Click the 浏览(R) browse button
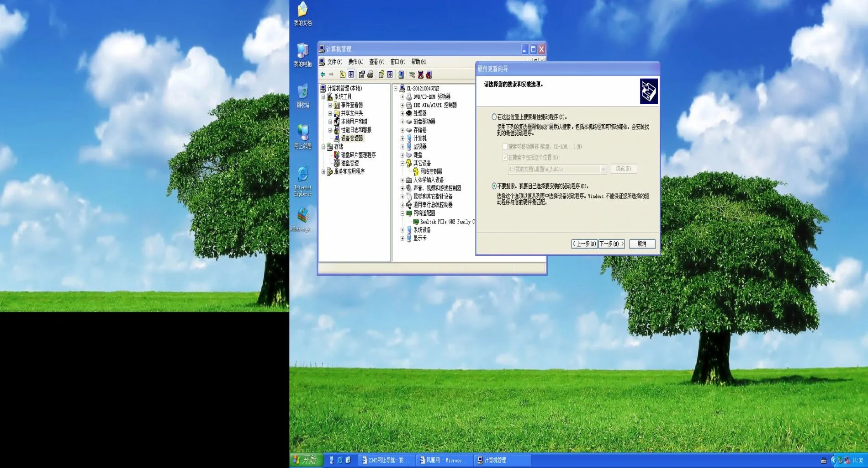Image resolution: width=868 pixels, height=468 pixels. point(624,169)
